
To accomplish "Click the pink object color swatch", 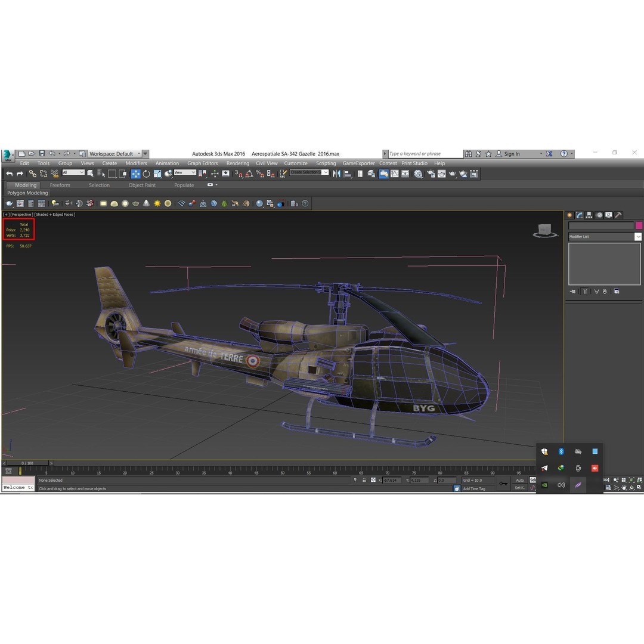I will (639, 225).
